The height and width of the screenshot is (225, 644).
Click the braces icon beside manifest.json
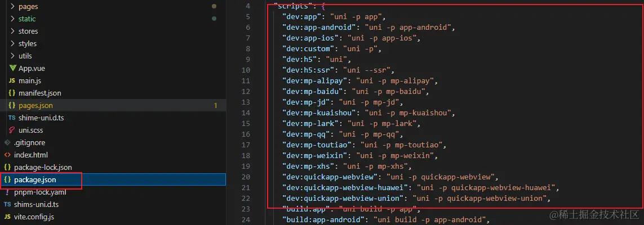12,93
